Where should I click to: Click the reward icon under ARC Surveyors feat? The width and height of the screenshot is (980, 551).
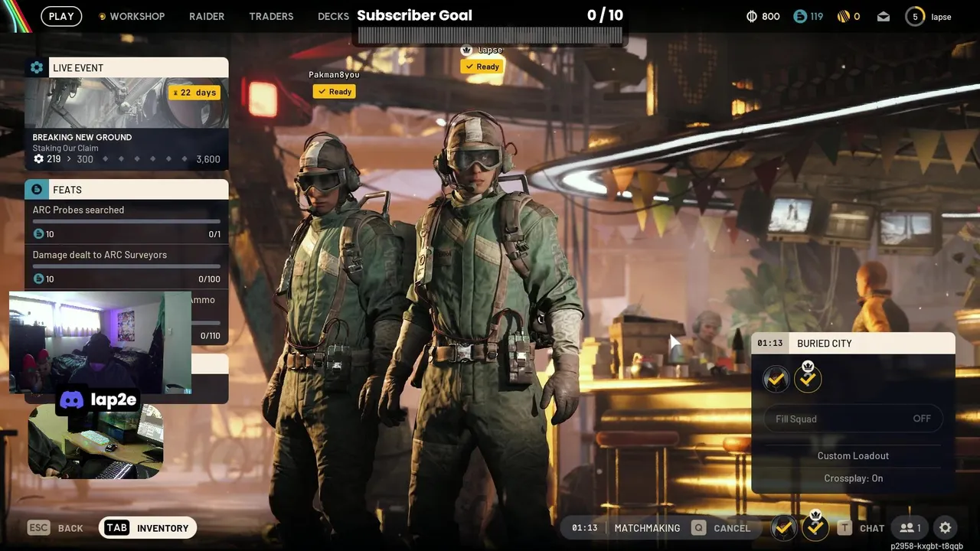[38, 279]
